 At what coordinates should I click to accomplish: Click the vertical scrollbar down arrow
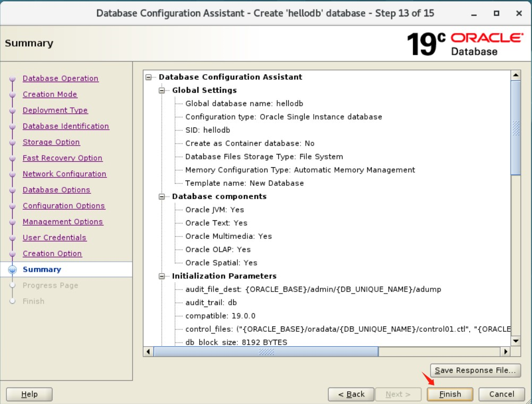[x=516, y=341]
